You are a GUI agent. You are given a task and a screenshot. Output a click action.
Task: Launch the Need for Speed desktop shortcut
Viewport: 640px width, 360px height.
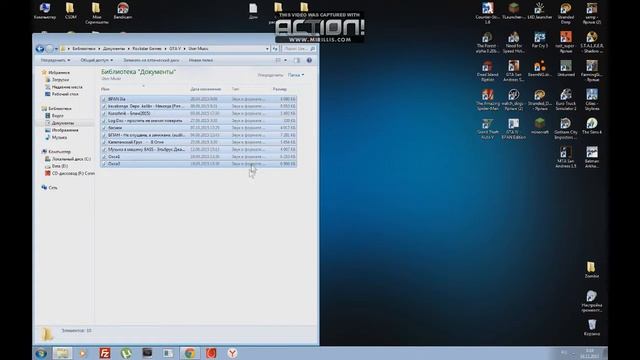(513, 42)
